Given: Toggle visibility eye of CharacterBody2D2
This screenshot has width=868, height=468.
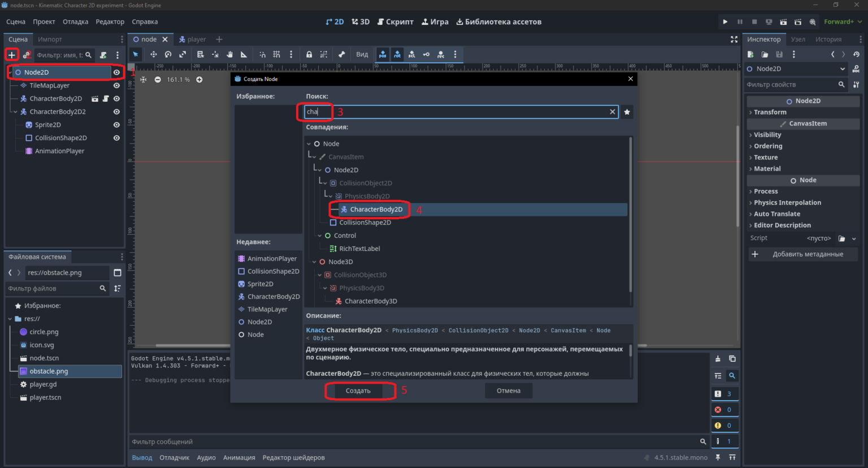Looking at the screenshot, I should pos(116,112).
